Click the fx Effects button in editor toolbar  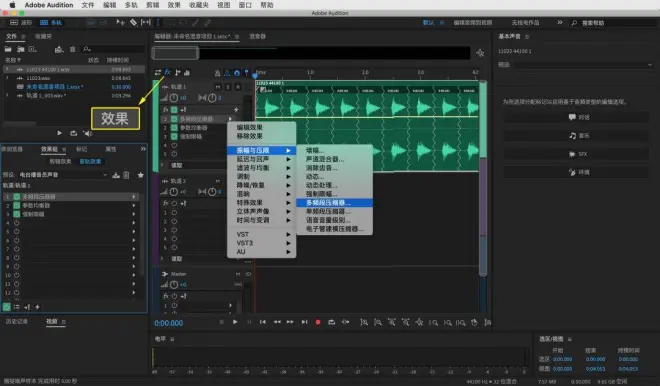(x=168, y=72)
